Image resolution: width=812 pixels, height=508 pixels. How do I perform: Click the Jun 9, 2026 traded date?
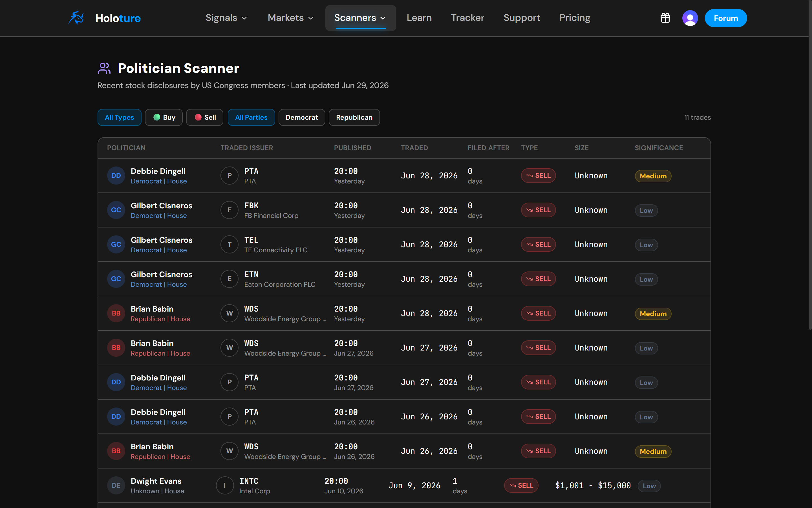point(414,485)
